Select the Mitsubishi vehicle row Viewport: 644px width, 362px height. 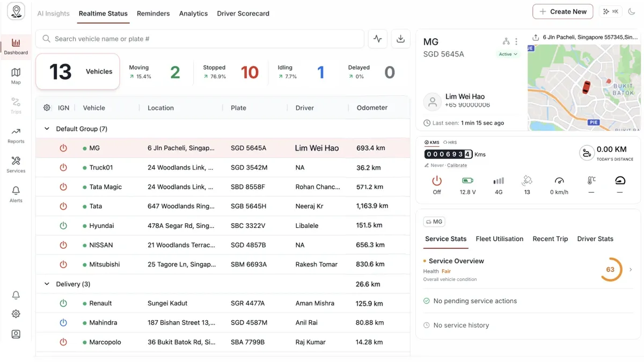pos(223,264)
